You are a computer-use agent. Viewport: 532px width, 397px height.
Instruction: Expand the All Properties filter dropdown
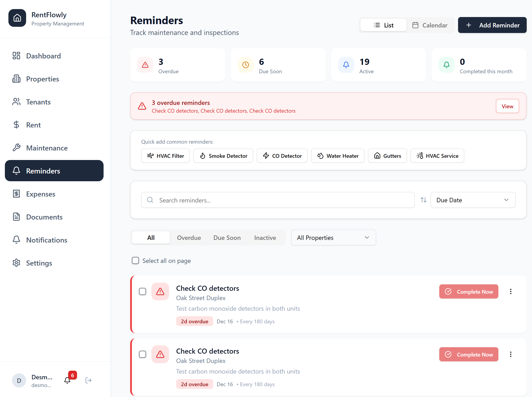(333, 237)
